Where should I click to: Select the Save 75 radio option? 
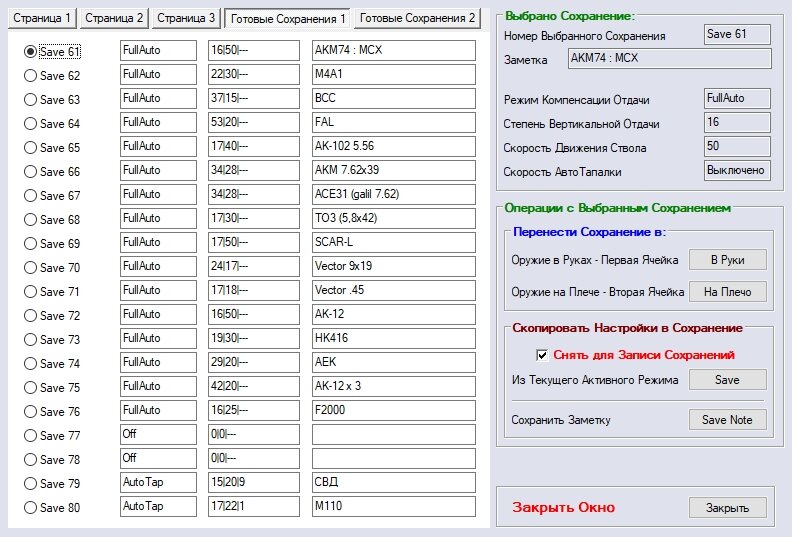pyautogui.click(x=52, y=387)
